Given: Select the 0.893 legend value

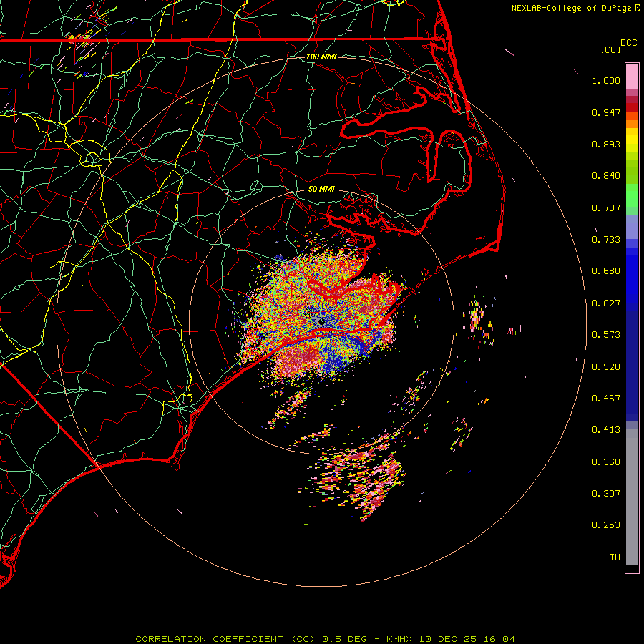Looking at the screenshot, I should tap(606, 144).
